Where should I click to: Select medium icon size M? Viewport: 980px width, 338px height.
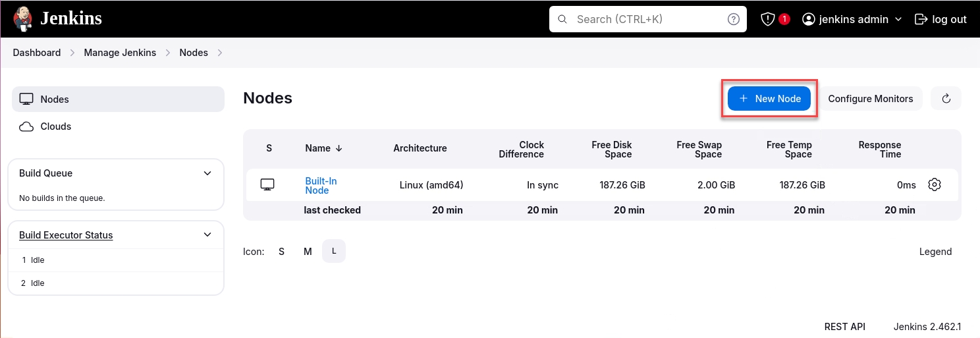pyautogui.click(x=308, y=251)
